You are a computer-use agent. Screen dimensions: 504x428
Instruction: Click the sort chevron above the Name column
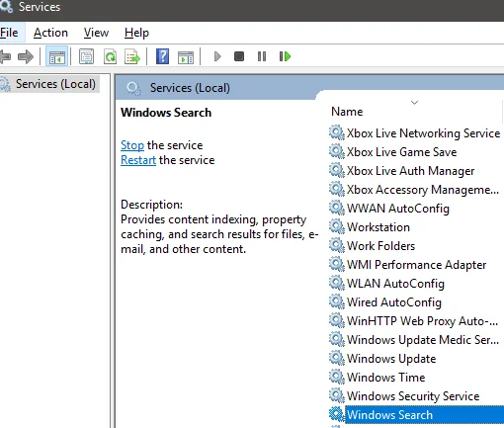414,103
